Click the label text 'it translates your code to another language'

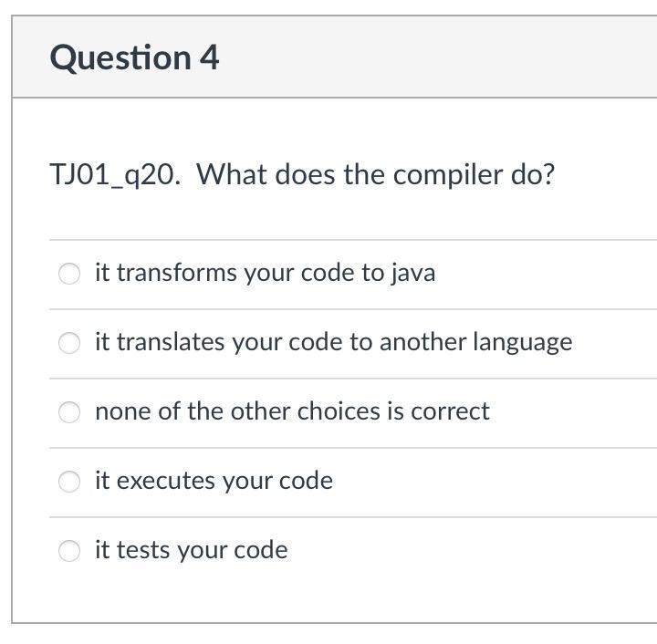(334, 343)
